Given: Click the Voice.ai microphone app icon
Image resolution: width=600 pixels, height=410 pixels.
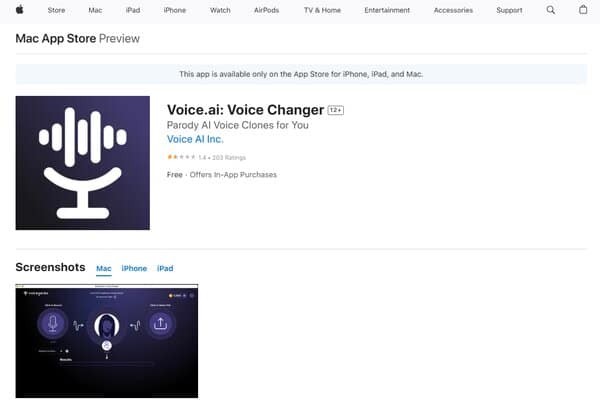Looking at the screenshot, I should [83, 163].
